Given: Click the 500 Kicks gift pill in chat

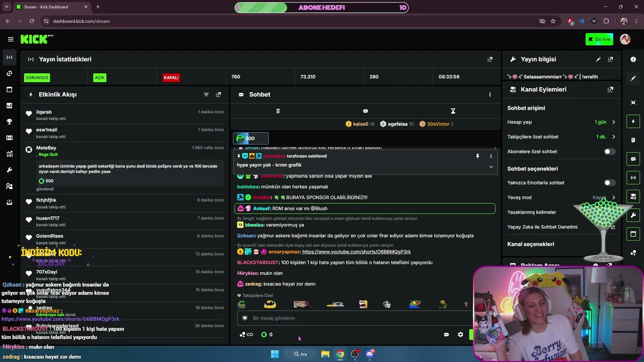Looking at the screenshot, I should pos(251,138).
